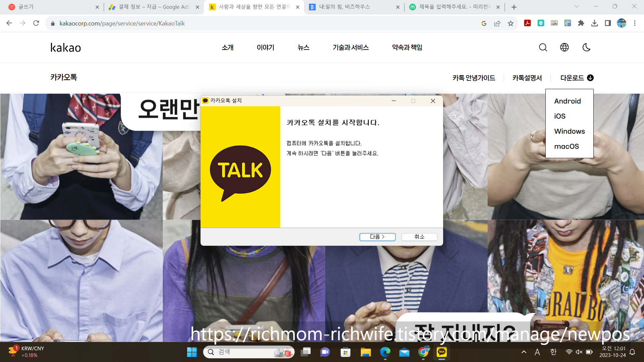Click the Kakao site search icon
Viewport: 644px width, 362px height.
tap(543, 48)
